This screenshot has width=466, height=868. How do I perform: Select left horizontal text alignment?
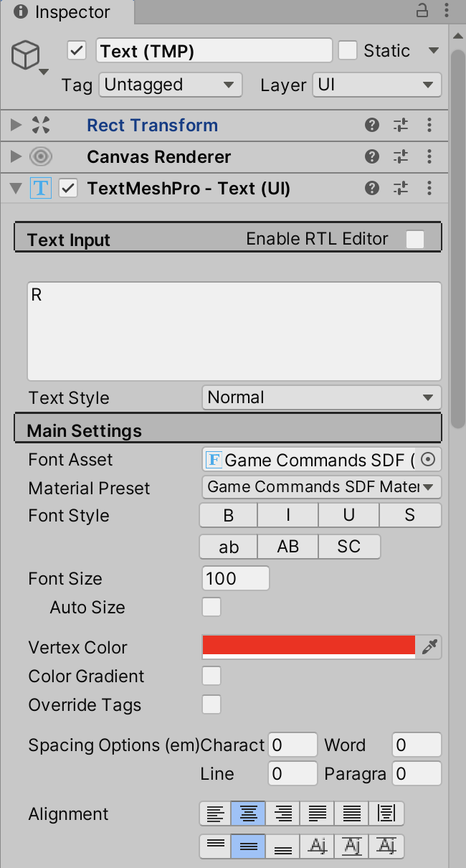214,814
